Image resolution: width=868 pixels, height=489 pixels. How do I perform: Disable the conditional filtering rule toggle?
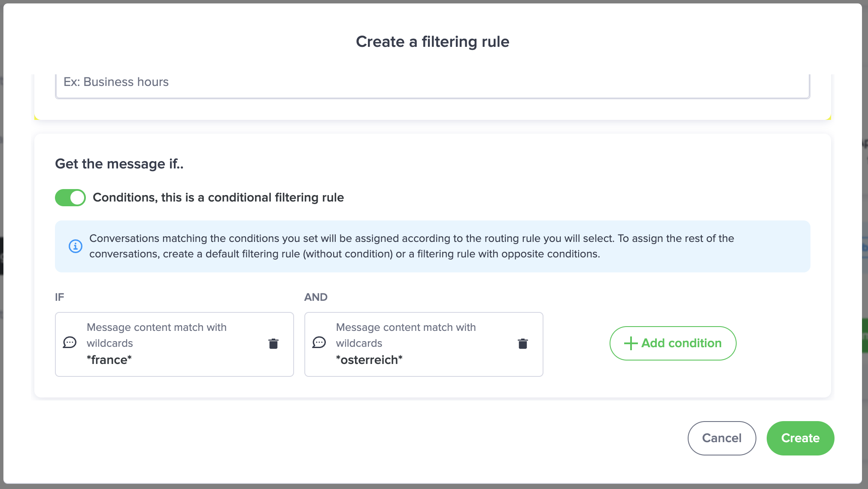click(x=70, y=198)
